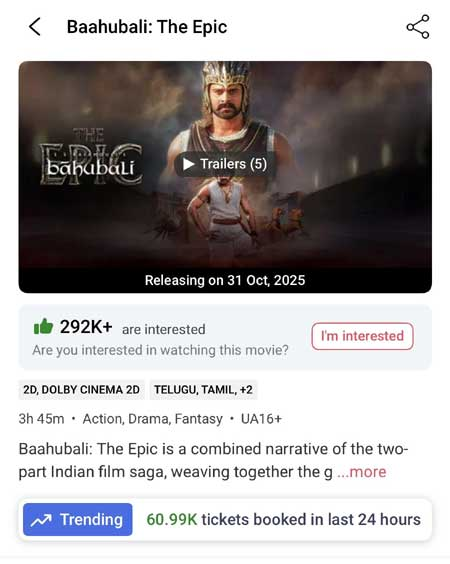Open the share icon
The width and height of the screenshot is (450, 564).
pyautogui.click(x=418, y=27)
